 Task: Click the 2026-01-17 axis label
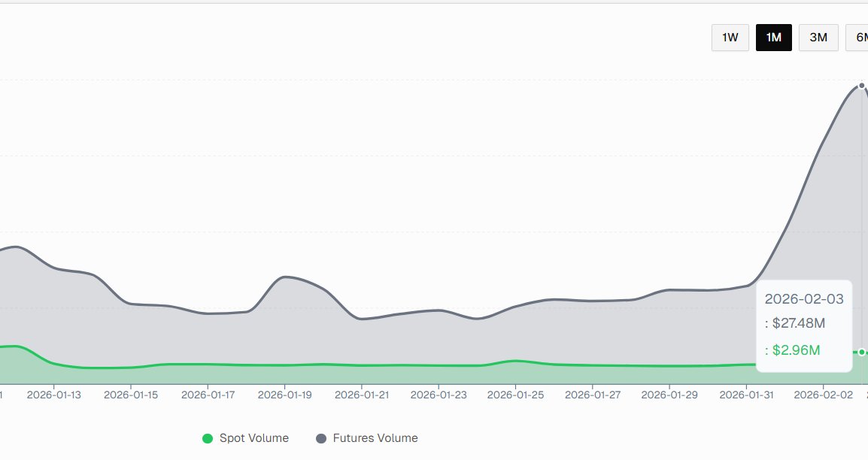click(208, 395)
